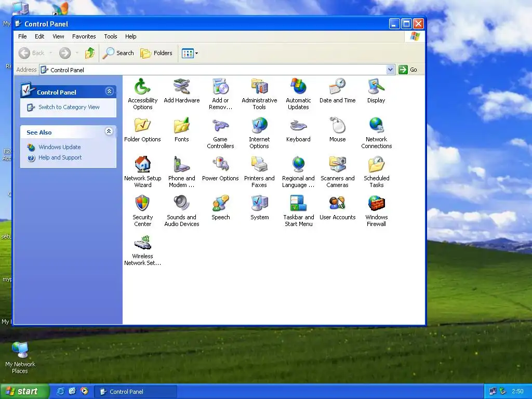
Task: Open the Keyboard icon
Action: [298, 129]
